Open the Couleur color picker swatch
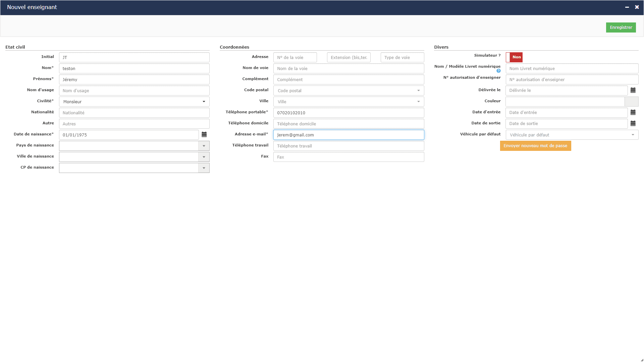This screenshot has width=644, height=362. coord(632,102)
